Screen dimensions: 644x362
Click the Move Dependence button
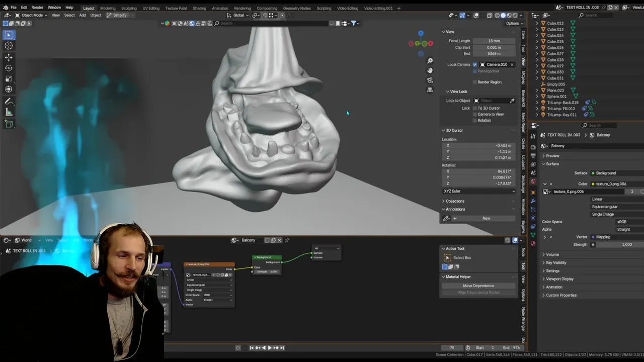(478, 286)
